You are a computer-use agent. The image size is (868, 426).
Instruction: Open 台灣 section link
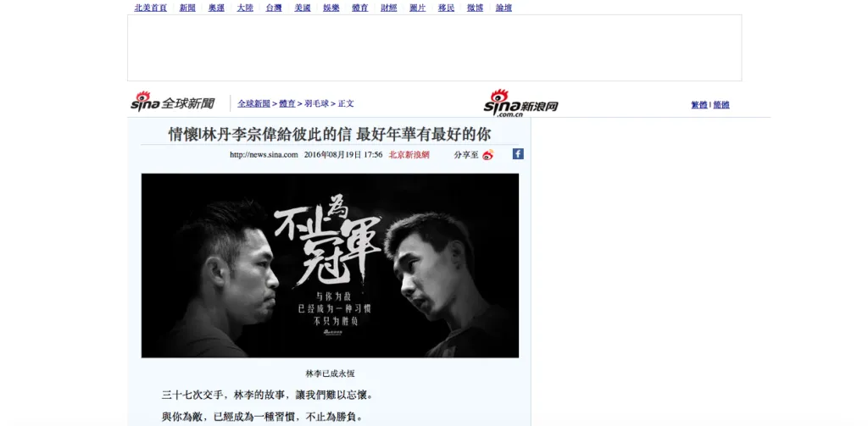(x=274, y=8)
